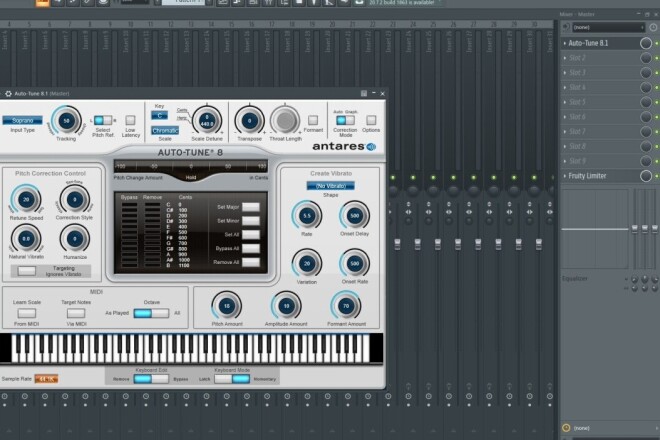Click the Slot 6 mix knob
The height and width of the screenshot is (440, 660).
646,117
